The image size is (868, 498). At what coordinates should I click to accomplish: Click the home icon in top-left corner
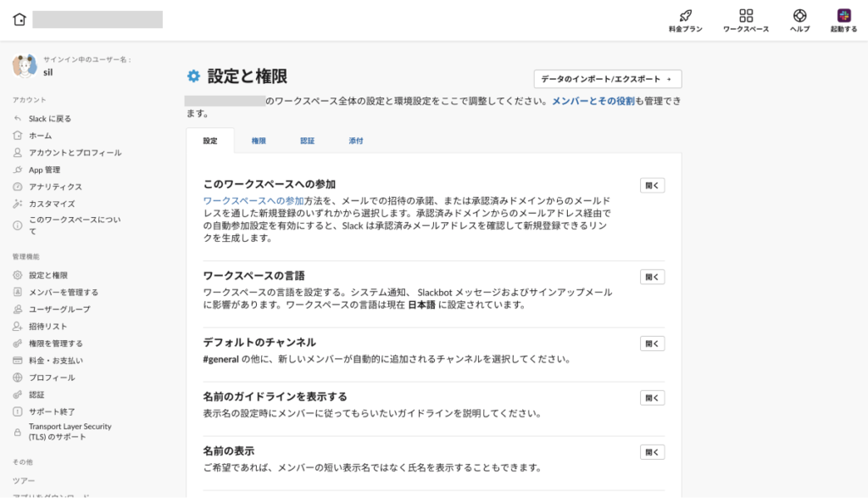[19, 20]
